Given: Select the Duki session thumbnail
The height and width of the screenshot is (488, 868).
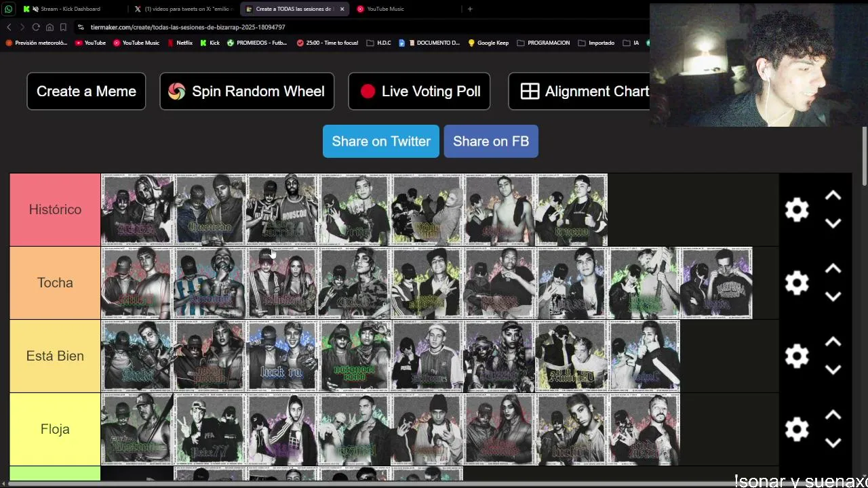Looking at the screenshot, I should [137, 356].
